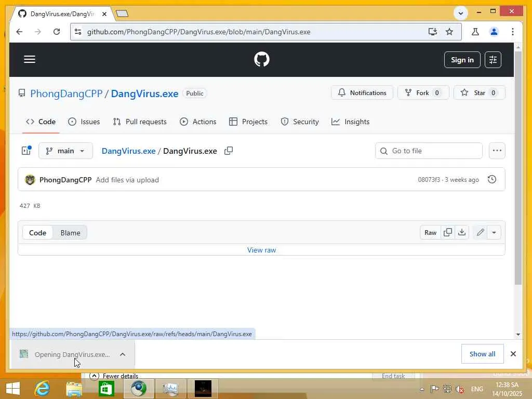Screen dimensions: 532x399
Task: Open the Pull requests tab
Action: click(140, 122)
